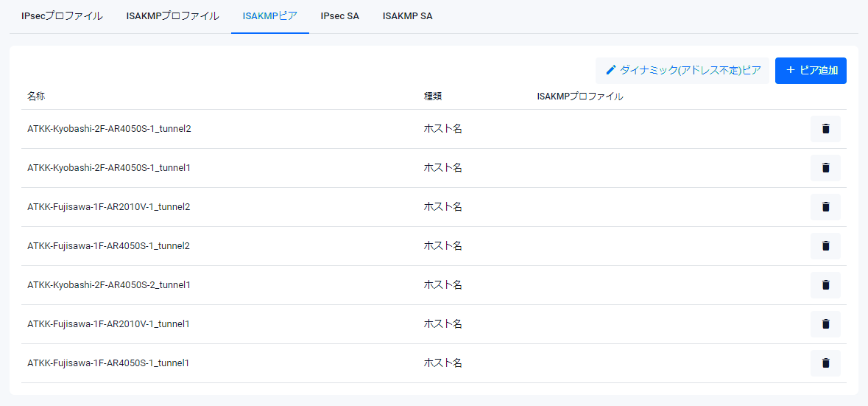The image size is (868, 406).
Task: Open the ISAKMP SA tab
Action: click(x=407, y=16)
